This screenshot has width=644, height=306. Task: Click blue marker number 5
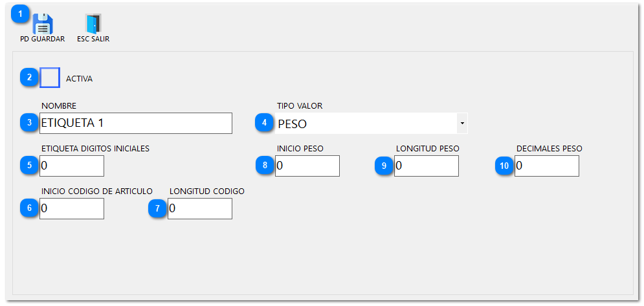29,165
